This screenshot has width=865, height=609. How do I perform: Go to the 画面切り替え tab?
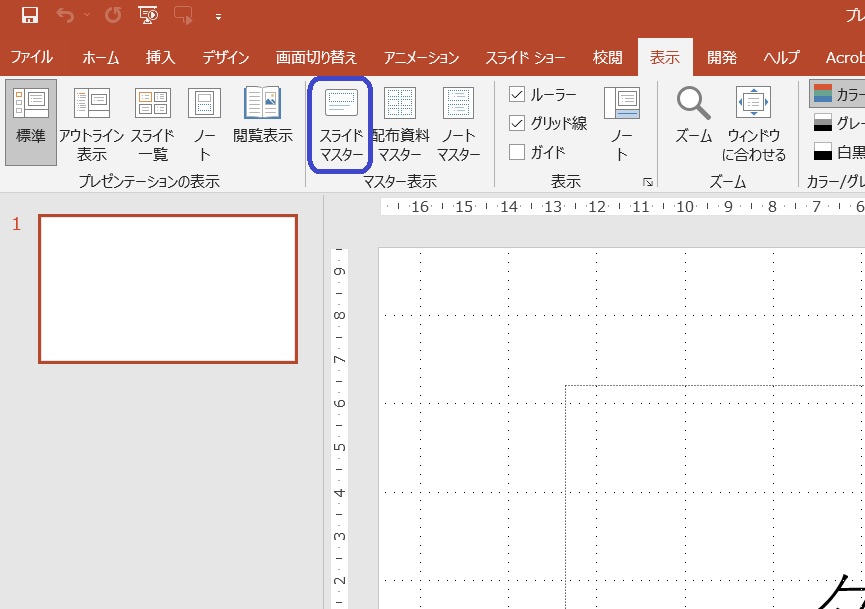coord(316,57)
